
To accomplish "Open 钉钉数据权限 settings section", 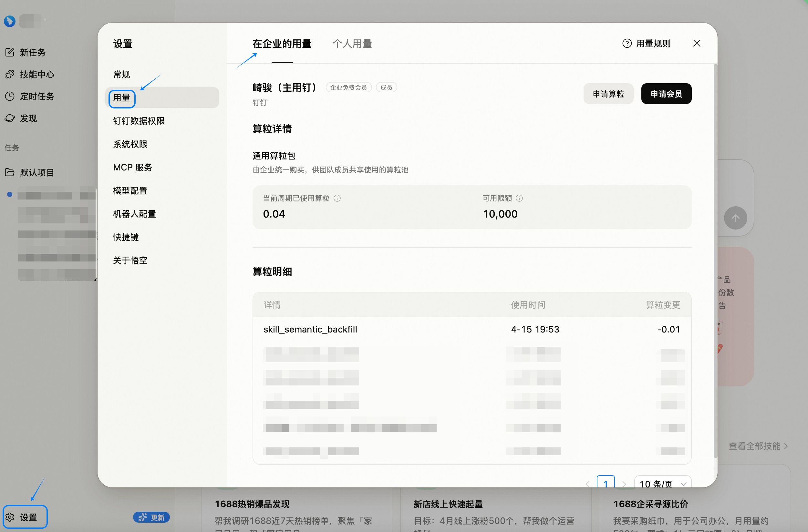I will (x=162, y=121).
